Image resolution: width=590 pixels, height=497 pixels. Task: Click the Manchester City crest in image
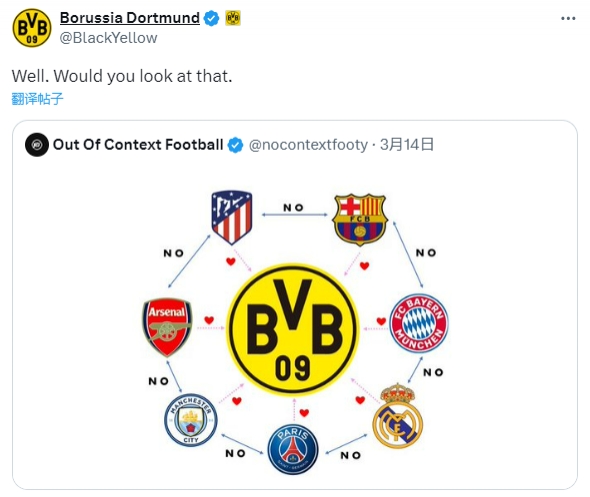191,420
